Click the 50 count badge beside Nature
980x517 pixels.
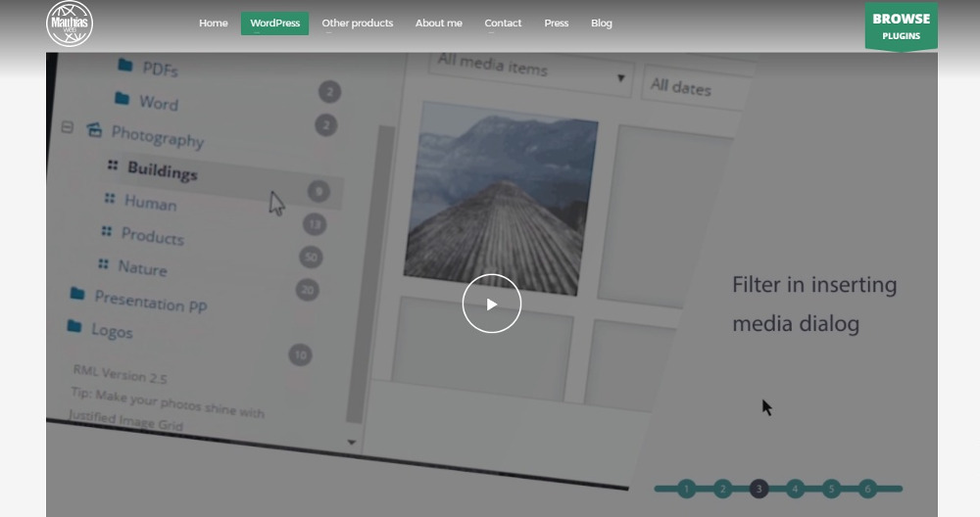pos(311,258)
